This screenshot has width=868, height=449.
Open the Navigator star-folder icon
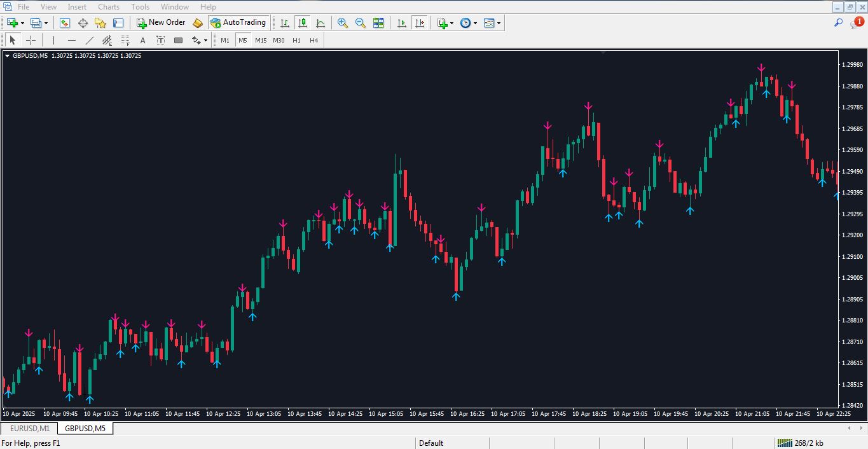[100, 23]
